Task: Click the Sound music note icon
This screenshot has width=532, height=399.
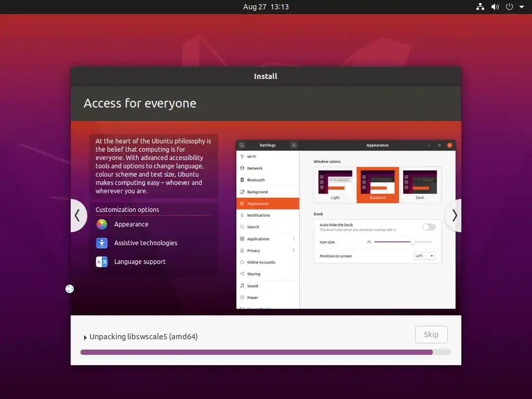Action: tap(242, 286)
